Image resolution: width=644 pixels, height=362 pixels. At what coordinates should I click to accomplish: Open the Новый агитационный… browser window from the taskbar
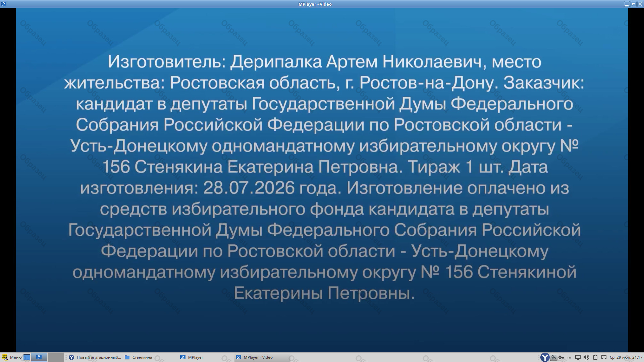(95, 357)
